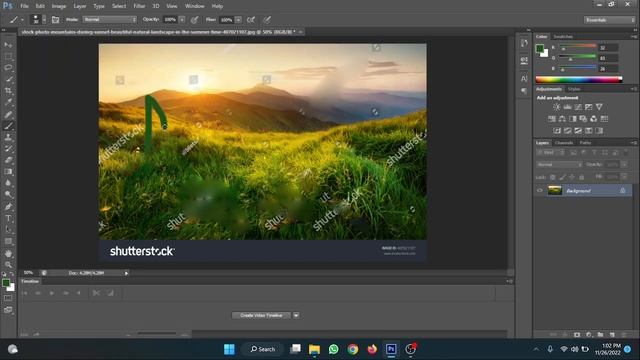Open the Image menu
The image size is (640, 360).
pyautogui.click(x=58, y=6)
